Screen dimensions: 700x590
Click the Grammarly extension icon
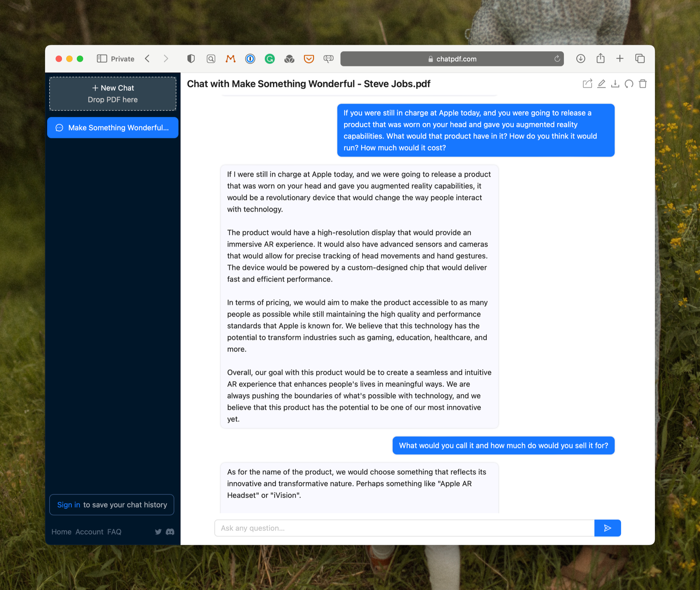coord(270,59)
